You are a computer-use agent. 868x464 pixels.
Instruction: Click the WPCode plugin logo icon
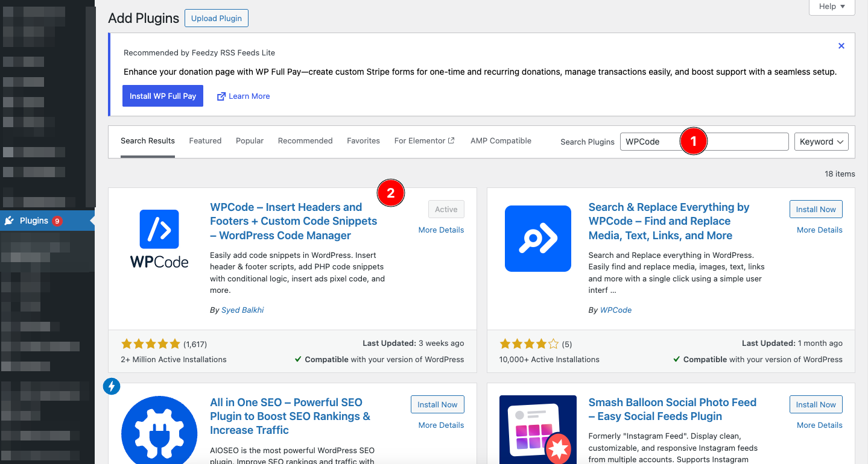click(x=159, y=239)
